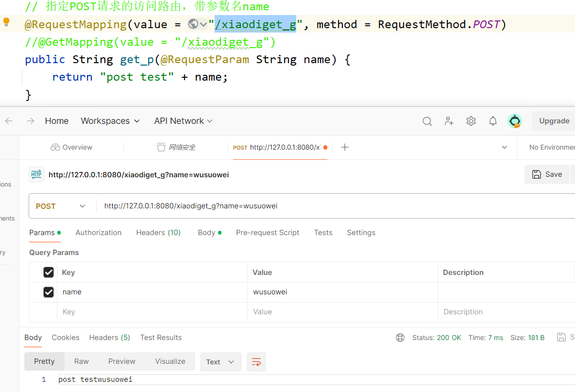Uncheck the name query parameter
Image resolution: width=575 pixels, height=392 pixels.
pos(49,292)
